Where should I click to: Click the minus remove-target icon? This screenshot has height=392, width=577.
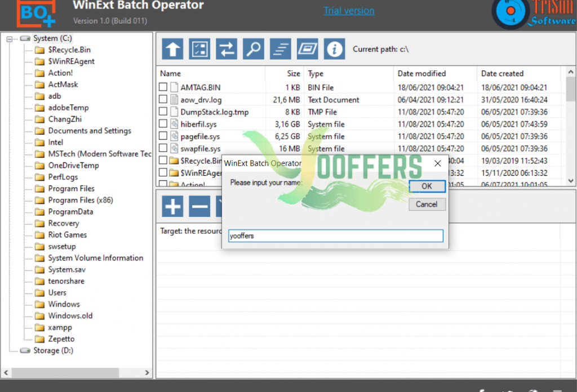199,206
